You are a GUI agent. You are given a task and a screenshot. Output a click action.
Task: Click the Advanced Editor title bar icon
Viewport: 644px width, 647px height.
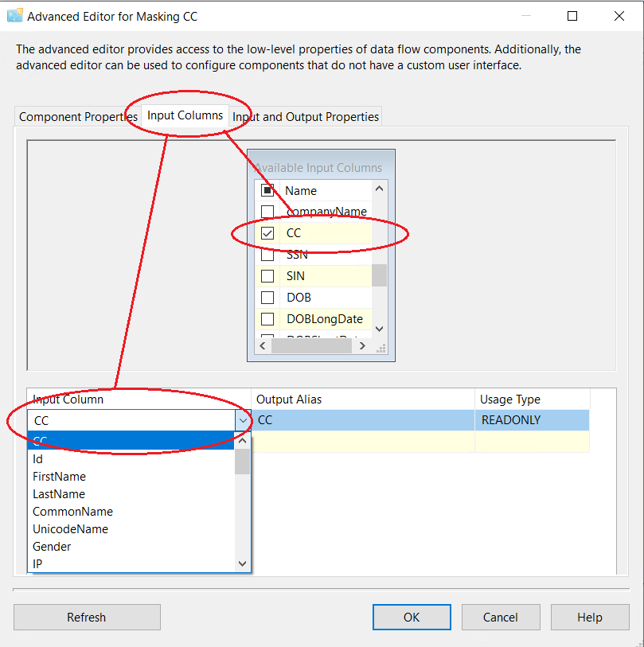tap(14, 16)
